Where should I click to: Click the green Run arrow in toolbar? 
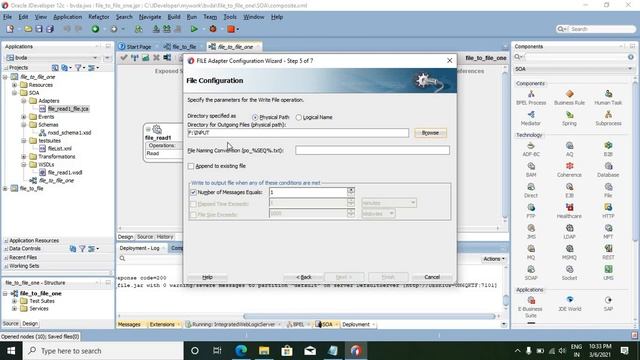194,29
